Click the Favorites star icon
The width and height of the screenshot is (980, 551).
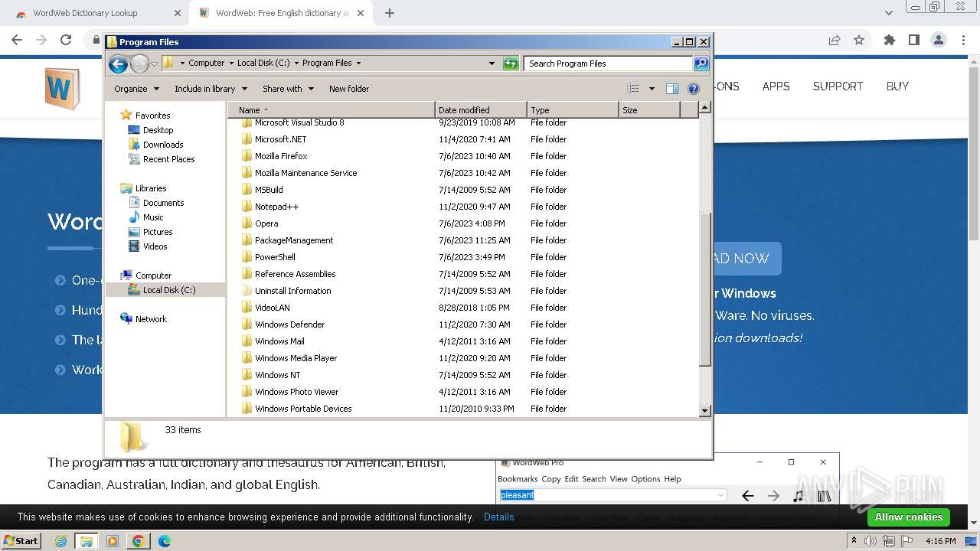point(126,116)
